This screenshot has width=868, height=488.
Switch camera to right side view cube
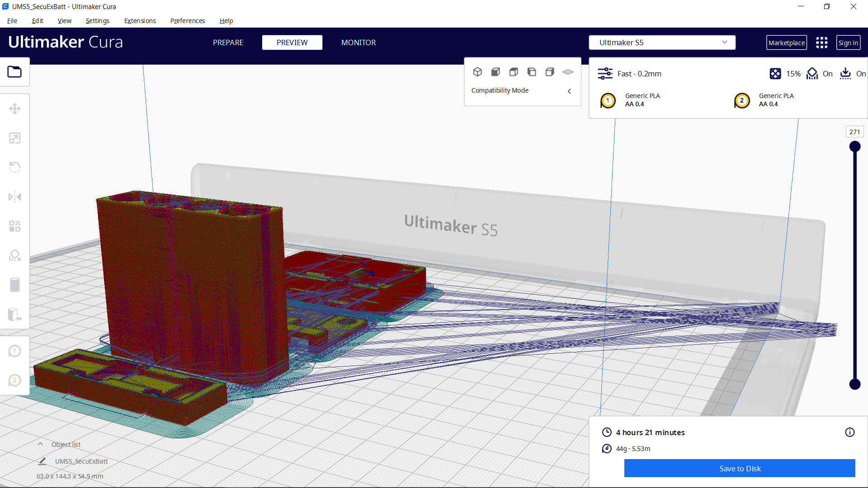point(550,72)
